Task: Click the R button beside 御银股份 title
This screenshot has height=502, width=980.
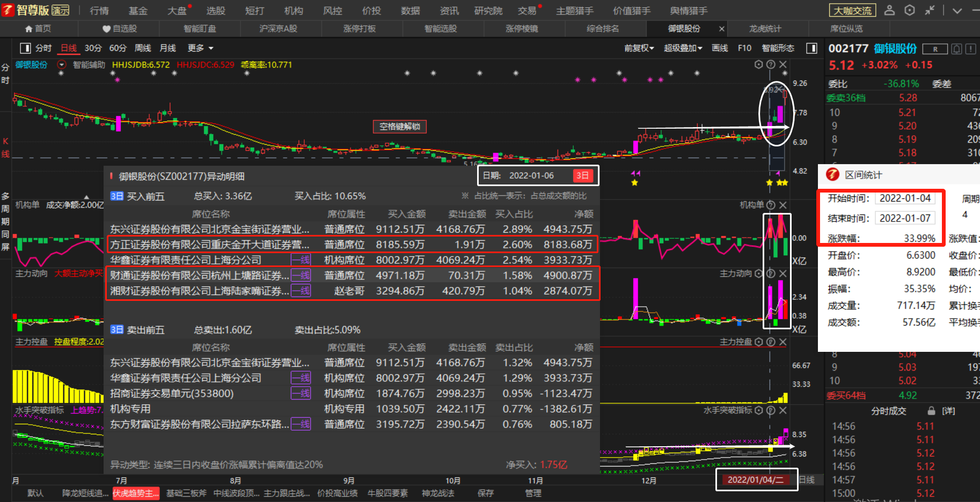Action: pos(935,49)
